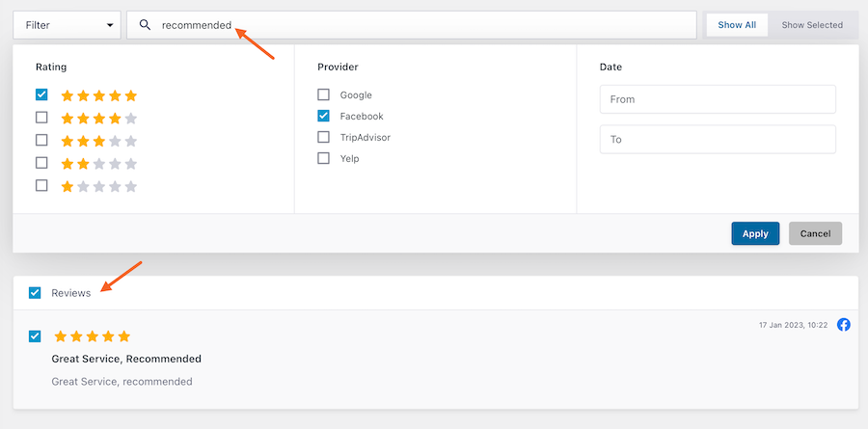The height and width of the screenshot is (429, 868).
Task: Select the one-star rating checkbox
Action: point(41,185)
